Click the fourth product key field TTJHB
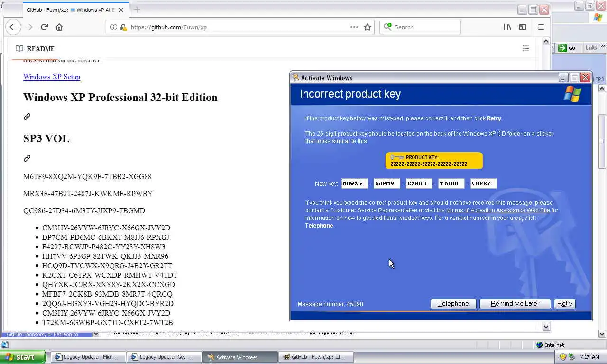The width and height of the screenshot is (607, 364). 451,183
